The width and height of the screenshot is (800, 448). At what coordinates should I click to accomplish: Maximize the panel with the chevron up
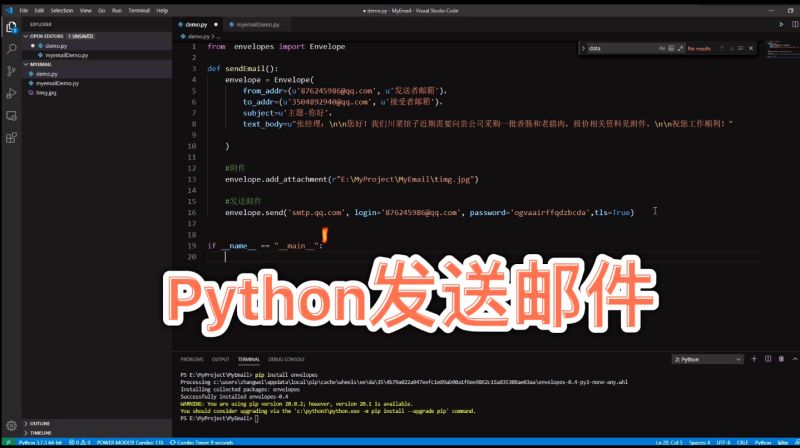pyautogui.click(x=795, y=359)
